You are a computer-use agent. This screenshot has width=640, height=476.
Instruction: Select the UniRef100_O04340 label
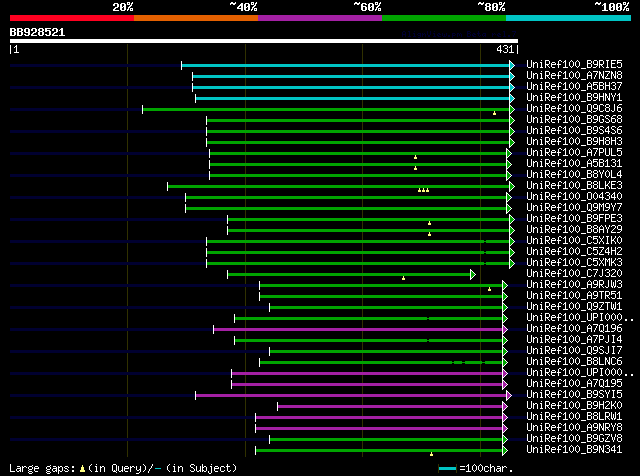click(574, 197)
